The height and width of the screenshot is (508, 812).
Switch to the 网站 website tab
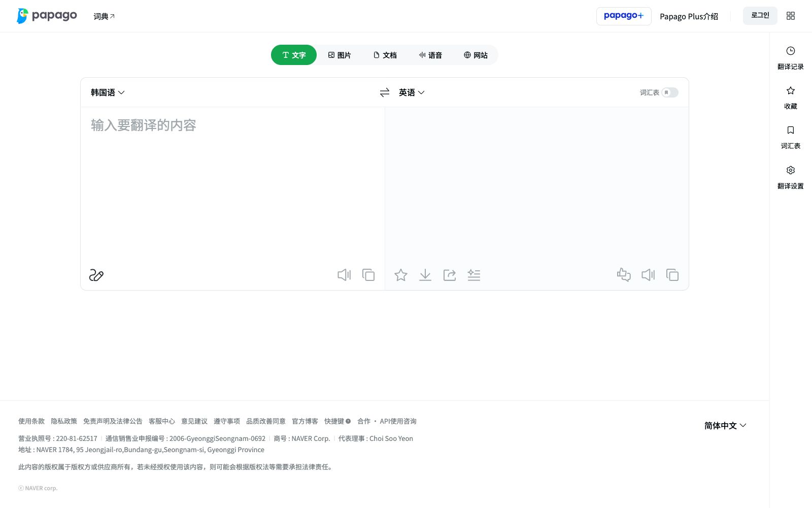click(x=476, y=55)
